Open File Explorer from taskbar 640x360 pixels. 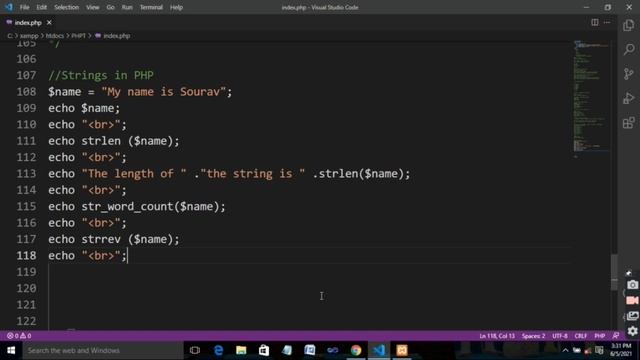pyautogui.click(x=241, y=350)
